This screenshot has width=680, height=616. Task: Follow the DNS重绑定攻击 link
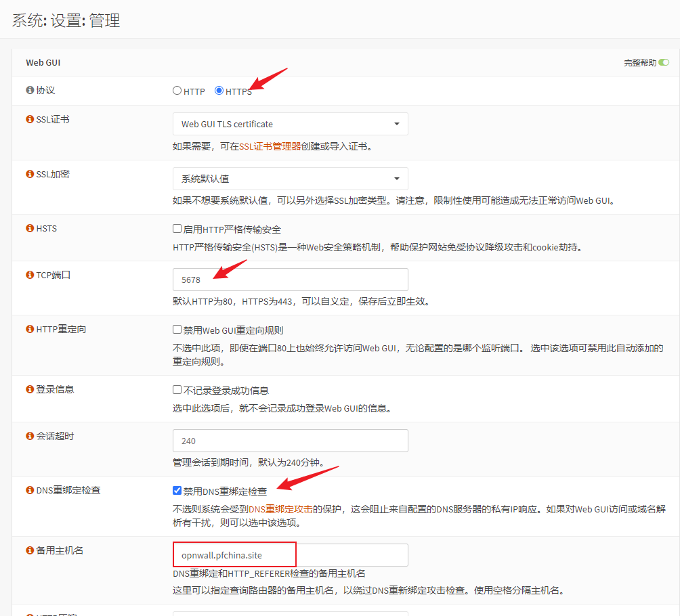tap(280, 509)
